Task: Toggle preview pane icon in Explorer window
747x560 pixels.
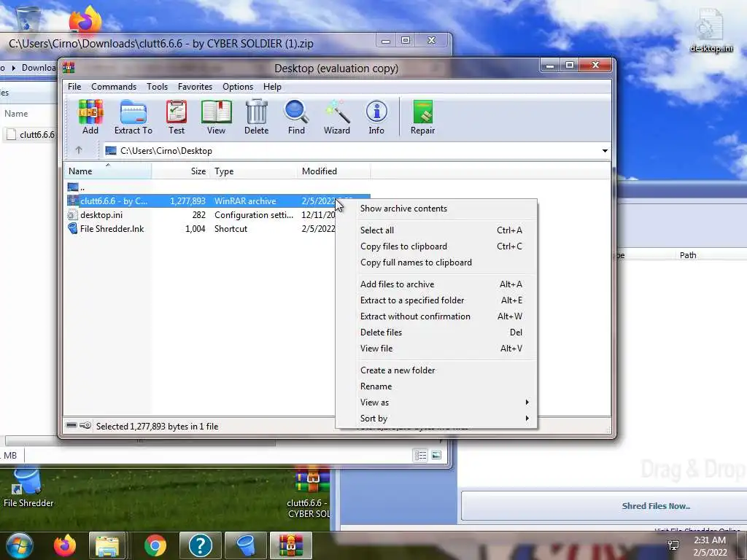Action: [x=436, y=456]
